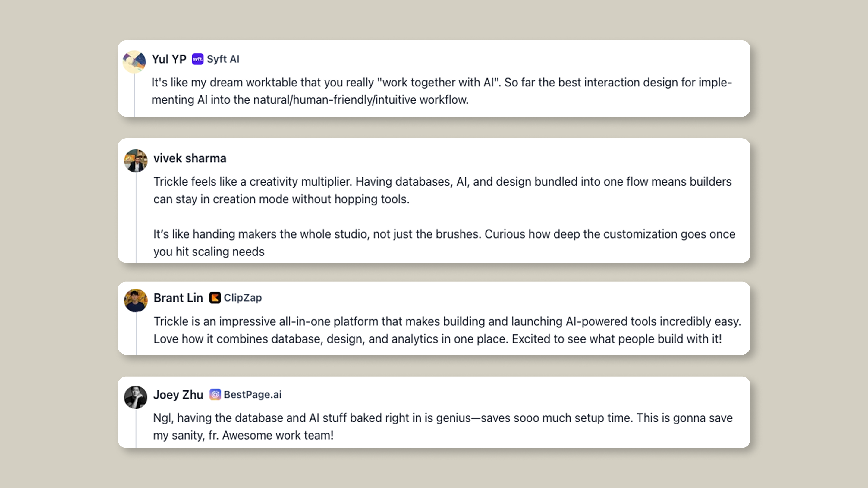868x488 pixels.
Task: Click the BestPage.ai logo icon
Action: coord(215,394)
